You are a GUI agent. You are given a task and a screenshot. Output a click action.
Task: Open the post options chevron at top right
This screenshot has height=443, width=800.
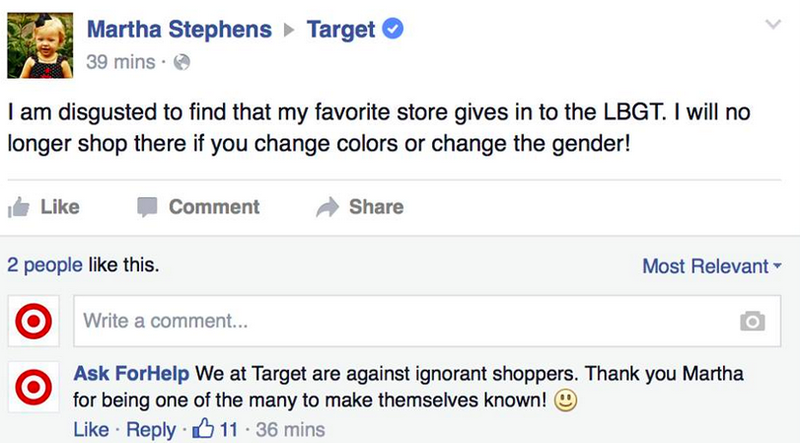tap(773, 24)
